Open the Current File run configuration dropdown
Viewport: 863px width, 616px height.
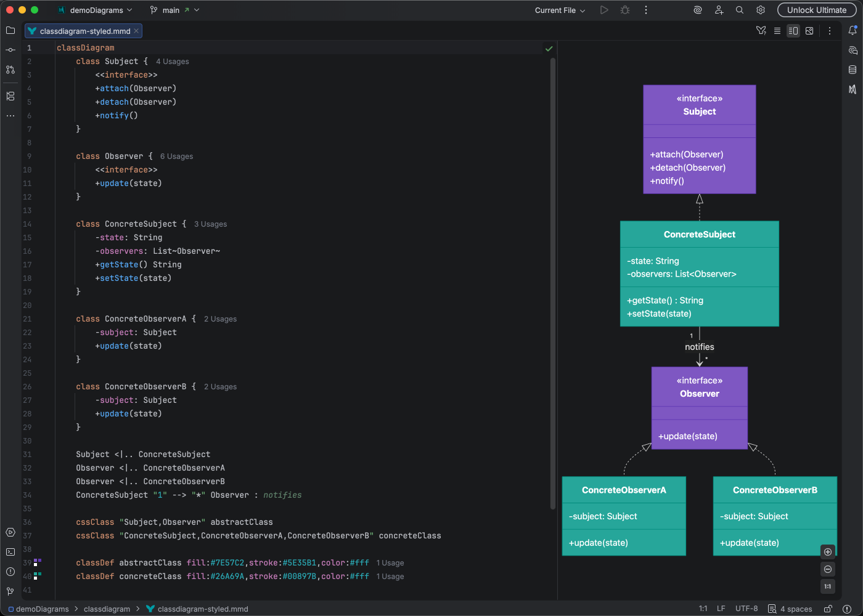pyautogui.click(x=558, y=10)
